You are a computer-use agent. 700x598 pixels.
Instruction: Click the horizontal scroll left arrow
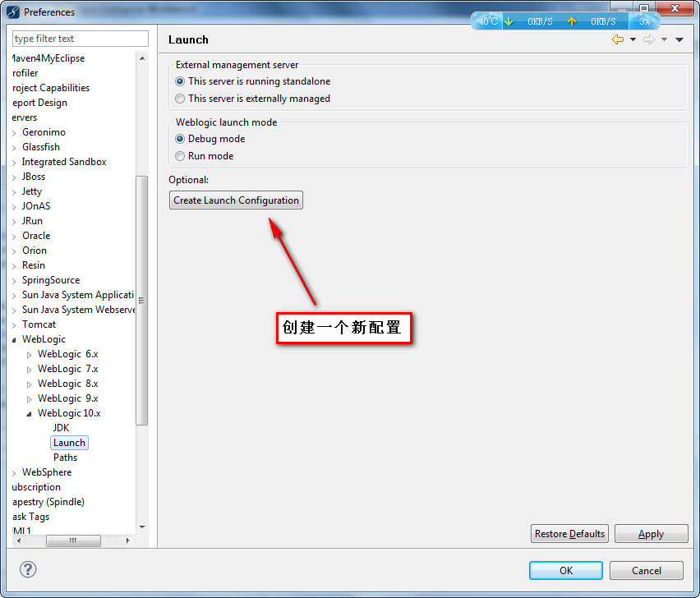19,540
